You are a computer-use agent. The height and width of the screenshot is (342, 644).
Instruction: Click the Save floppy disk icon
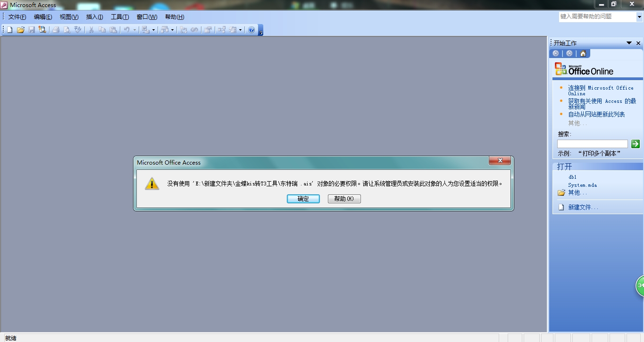point(32,30)
